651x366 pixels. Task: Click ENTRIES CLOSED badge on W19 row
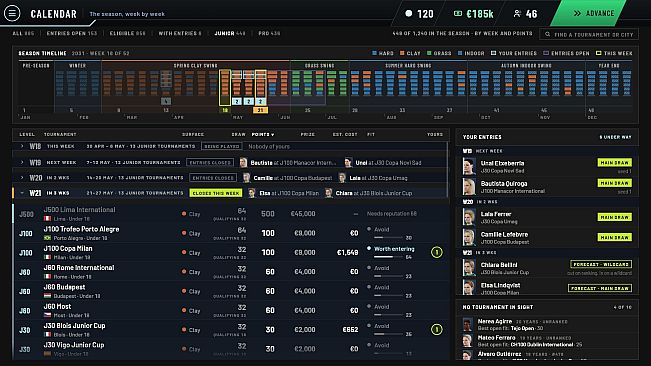[x=210, y=163]
